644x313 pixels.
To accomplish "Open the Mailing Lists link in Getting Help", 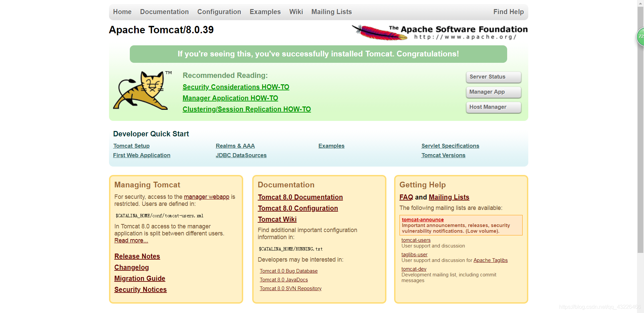I will pyautogui.click(x=449, y=197).
